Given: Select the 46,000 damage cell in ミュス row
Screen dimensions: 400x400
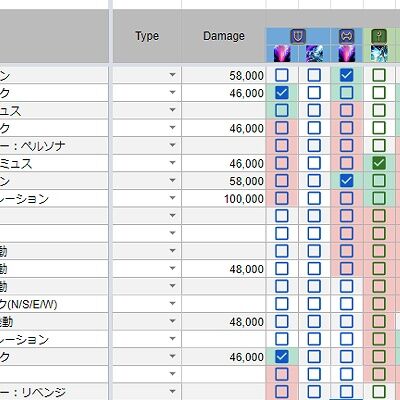Looking at the screenshot, I should point(224,163).
